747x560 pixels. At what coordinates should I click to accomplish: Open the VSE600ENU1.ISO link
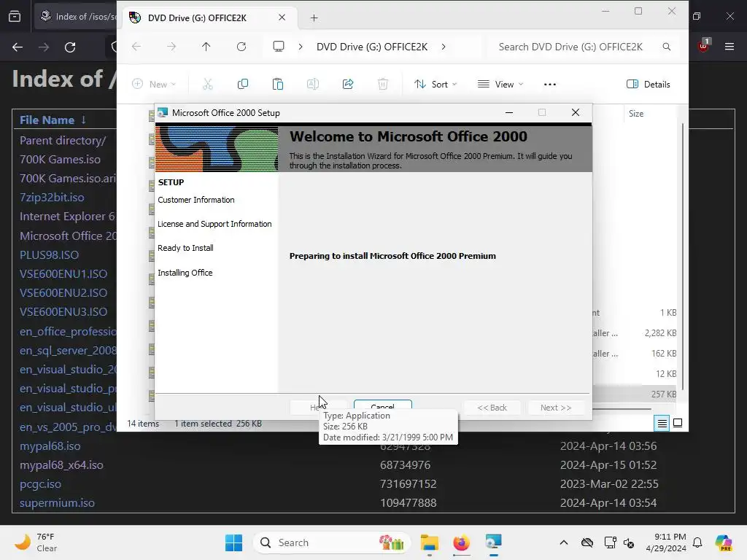point(63,274)
